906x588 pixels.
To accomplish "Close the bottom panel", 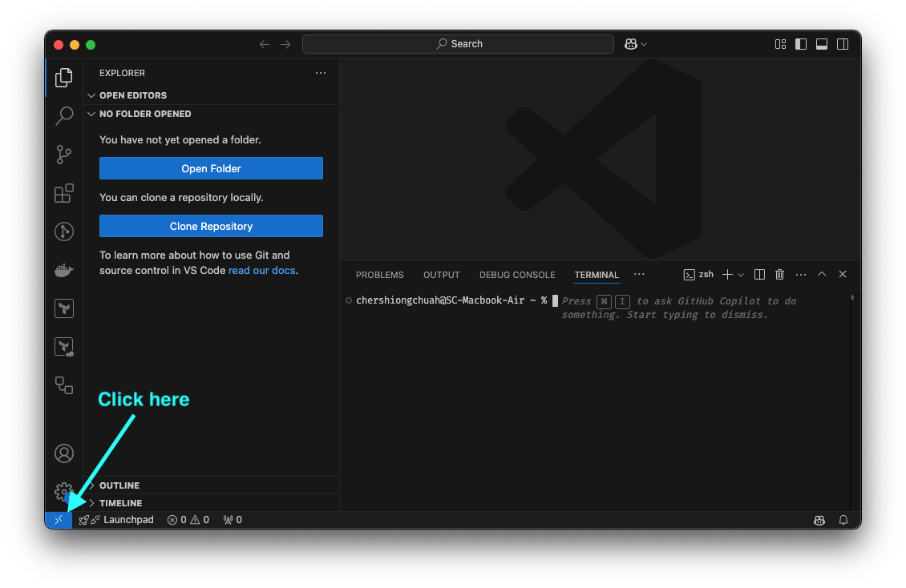I will 843,274.
